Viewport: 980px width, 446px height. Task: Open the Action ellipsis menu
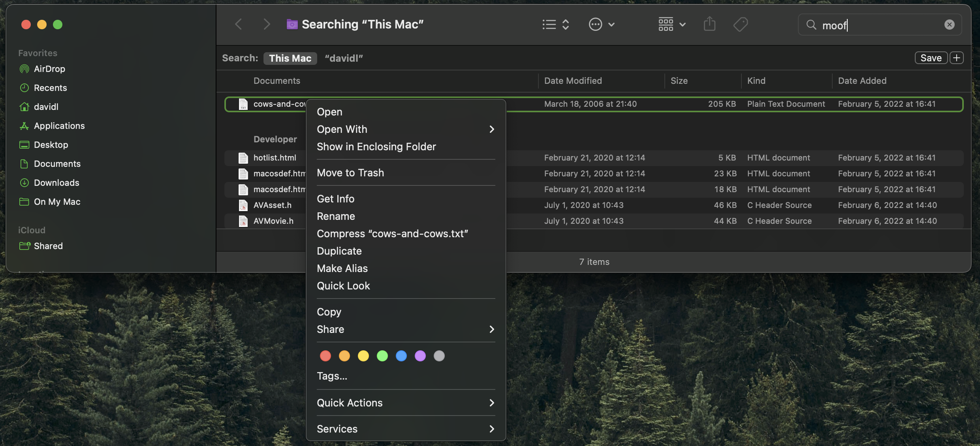pyautogui.click(x=602, y=25)
